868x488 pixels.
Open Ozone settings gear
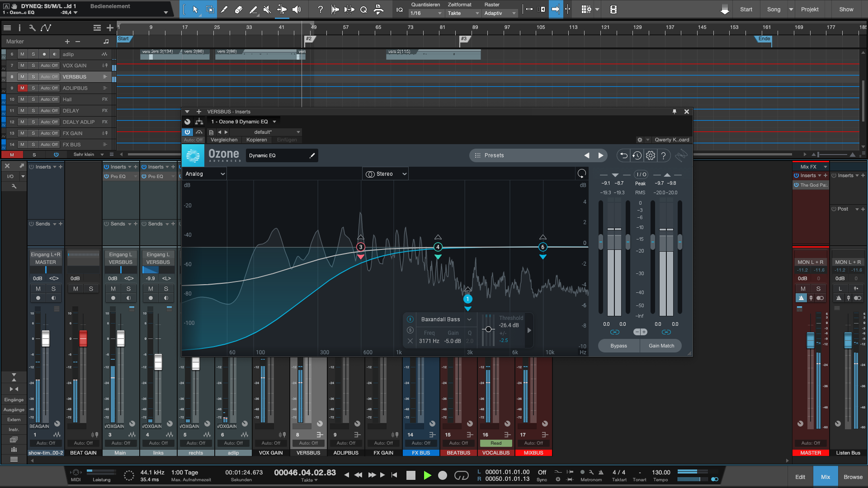tap(651, 155)
